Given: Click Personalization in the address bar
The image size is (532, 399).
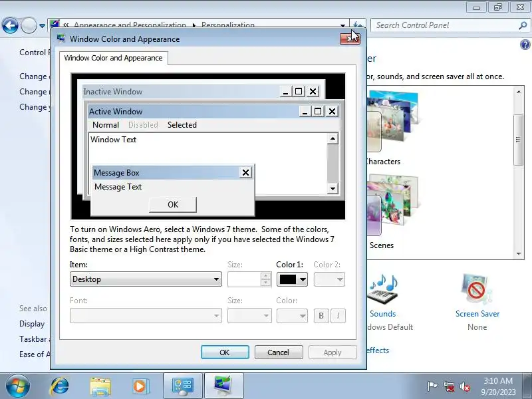Looking at the screenshot, I should click(x=227, y=25).
